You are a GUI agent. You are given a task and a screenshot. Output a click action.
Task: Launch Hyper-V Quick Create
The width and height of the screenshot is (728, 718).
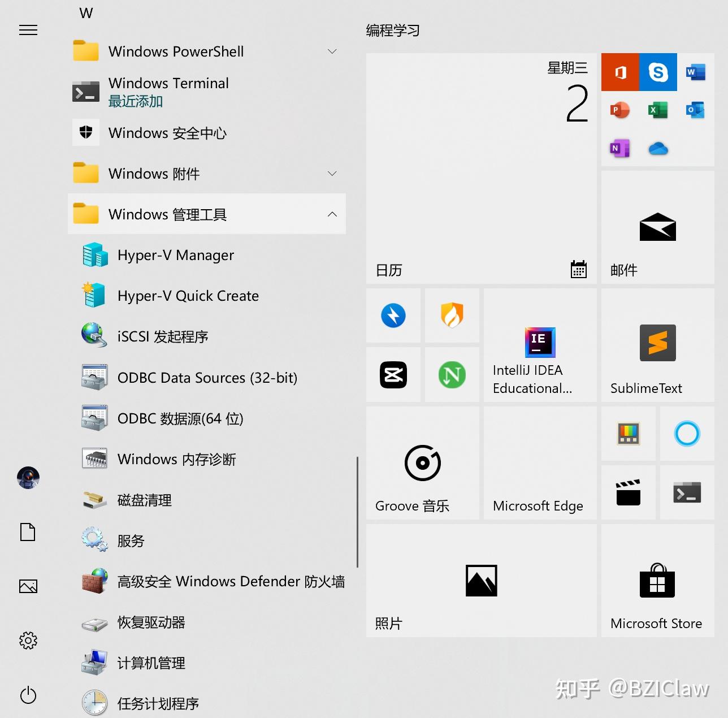[x=207, y=296]
